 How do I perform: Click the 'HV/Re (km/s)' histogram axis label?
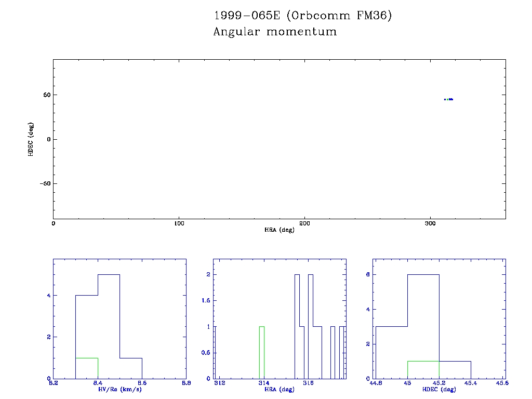pos(119,389)
